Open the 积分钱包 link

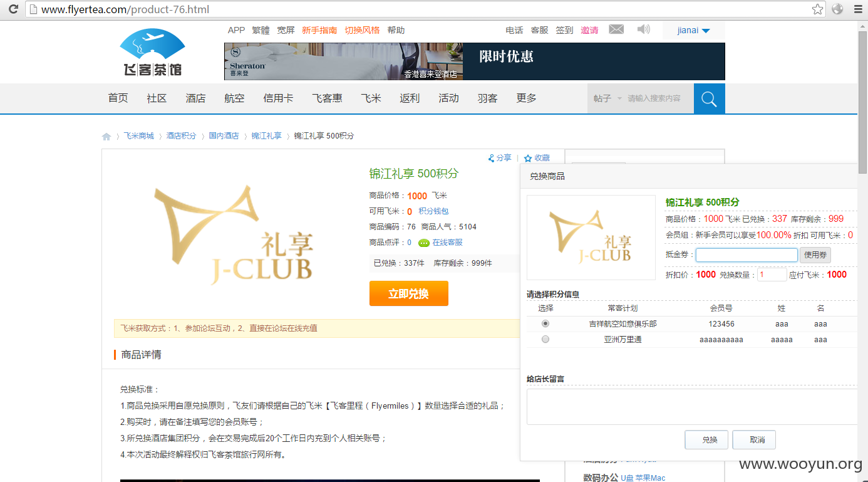pos(433,211)
